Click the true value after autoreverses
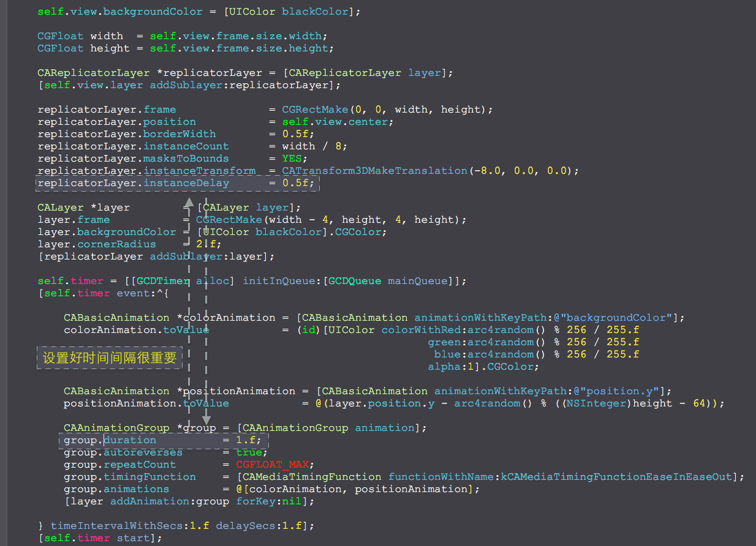This screenshot has height=546, width=756. 249,452
